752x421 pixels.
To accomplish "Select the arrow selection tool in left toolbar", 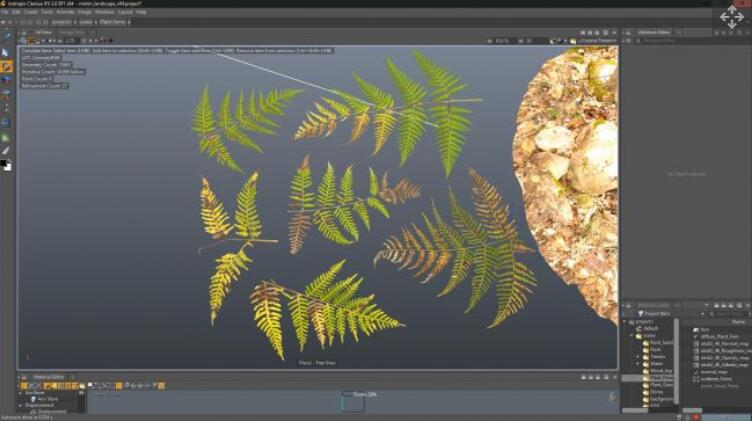I will coord(6,51).
